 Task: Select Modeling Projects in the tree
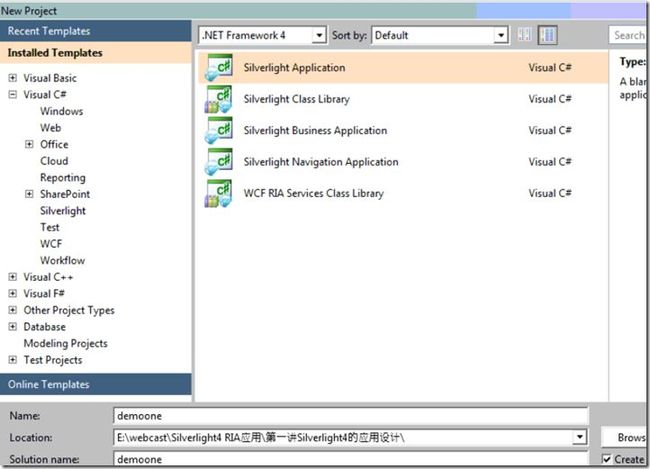tap(65, 344)
